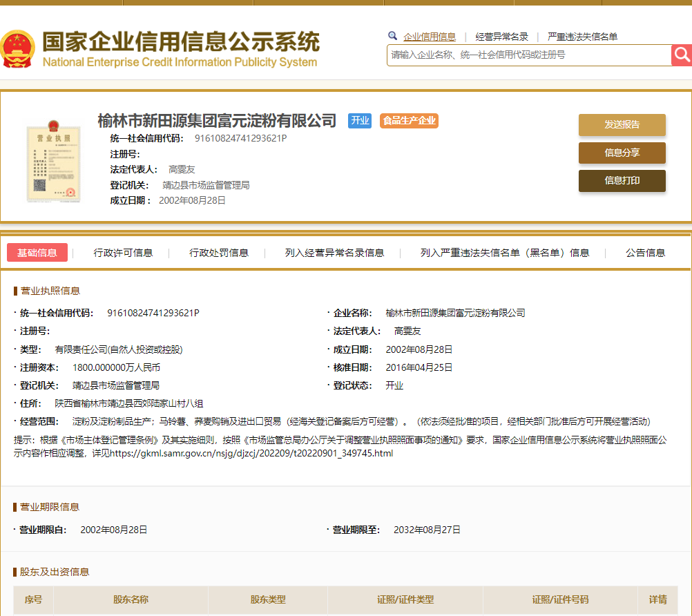Click the 国家企业信用信息公示系统 site title
This screenshot has width=692, height=616.
[181, 43]
